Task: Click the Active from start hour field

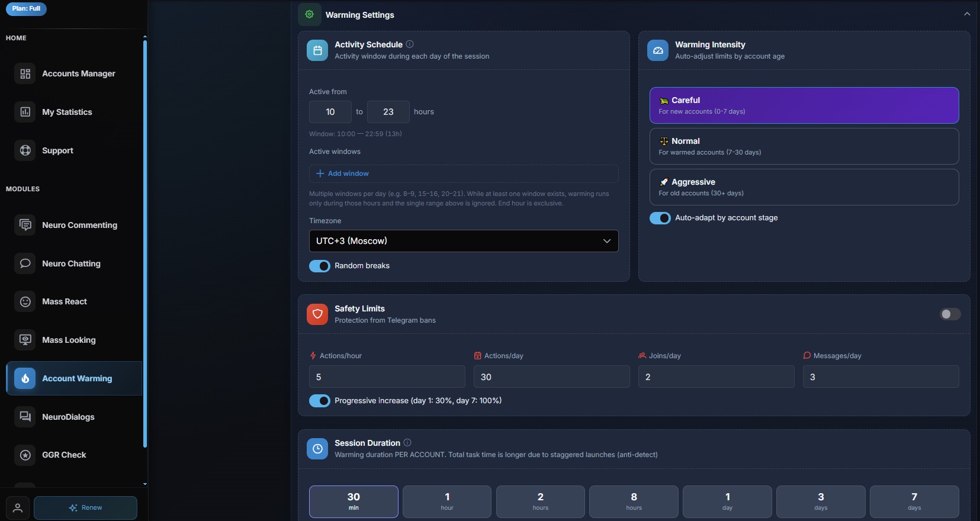Action: (330, 112)
